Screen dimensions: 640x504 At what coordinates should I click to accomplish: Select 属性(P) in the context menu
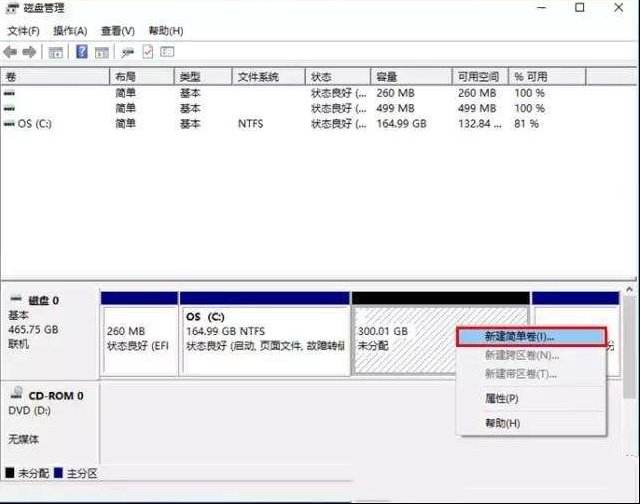[x=531, y=398]
